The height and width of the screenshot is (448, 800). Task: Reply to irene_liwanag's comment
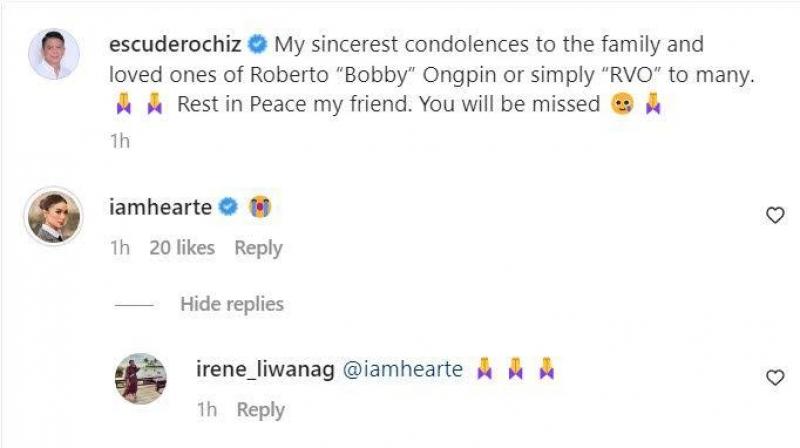click(261, 410)
